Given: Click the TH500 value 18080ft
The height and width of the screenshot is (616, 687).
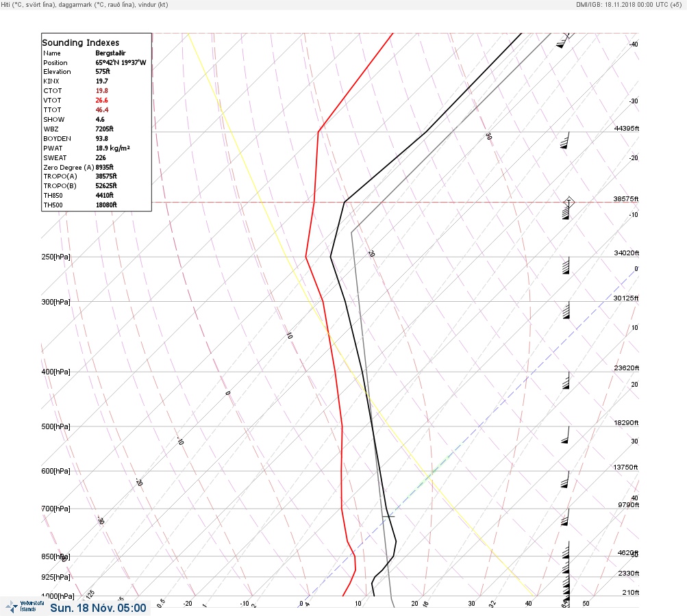Looking at the screenshot, I should [x=106, y=205].
